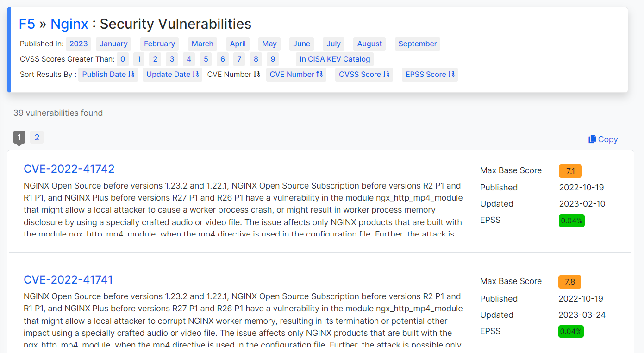Viewport: 644px width, 353px height.
Task: Filter vulnerabilities published in July
Action: [x=333, y=44]
